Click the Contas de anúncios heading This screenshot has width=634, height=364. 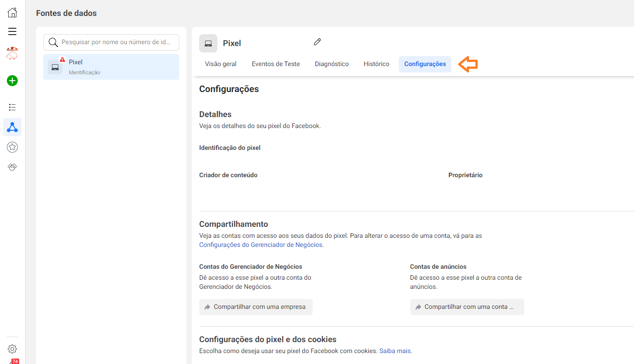438,267
